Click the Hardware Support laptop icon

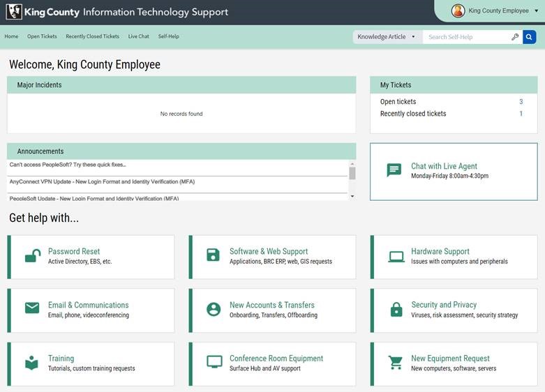point(396,257)
